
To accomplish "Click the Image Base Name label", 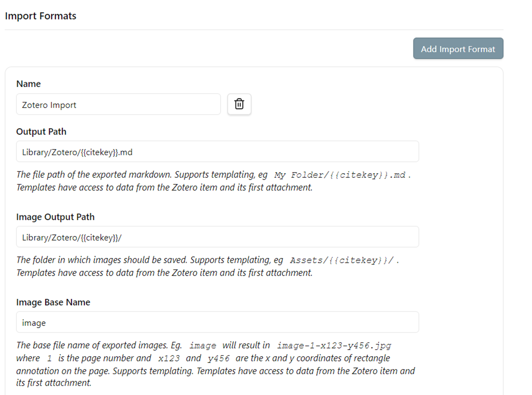I will coord(53,302).
